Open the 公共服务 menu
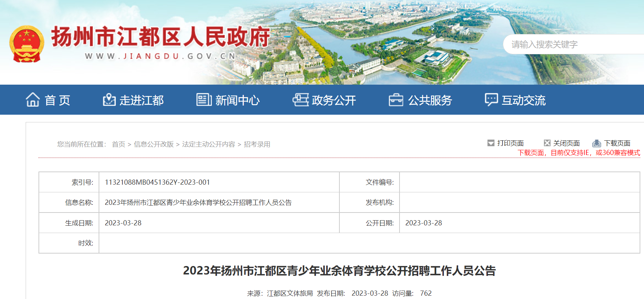 (430, 100)
